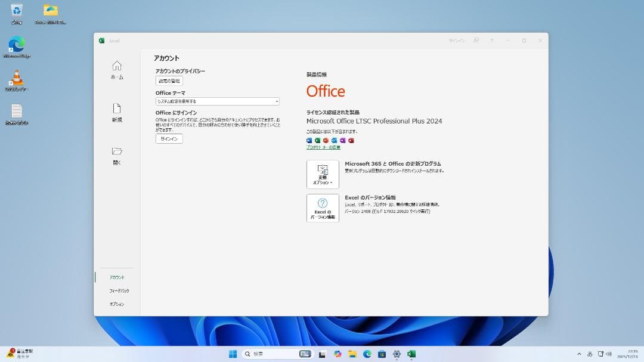Image resolution: width=644 pixels, height=362 pixels.
Task: Open Windows Settings from the taskbar
Action: click(396, 354)
